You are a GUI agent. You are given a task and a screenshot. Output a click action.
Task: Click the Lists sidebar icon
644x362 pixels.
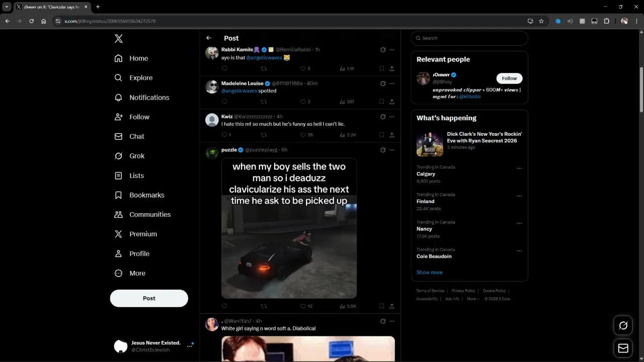pos(119,175)
